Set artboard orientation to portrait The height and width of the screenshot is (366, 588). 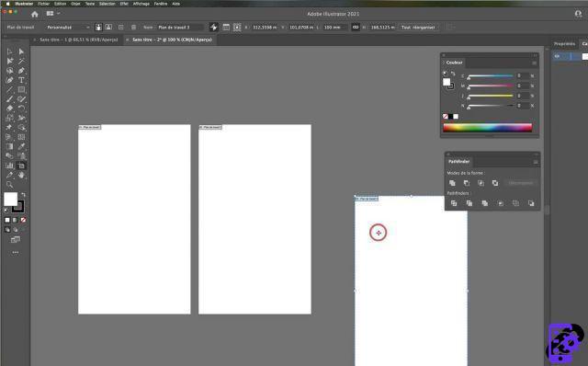98,27
